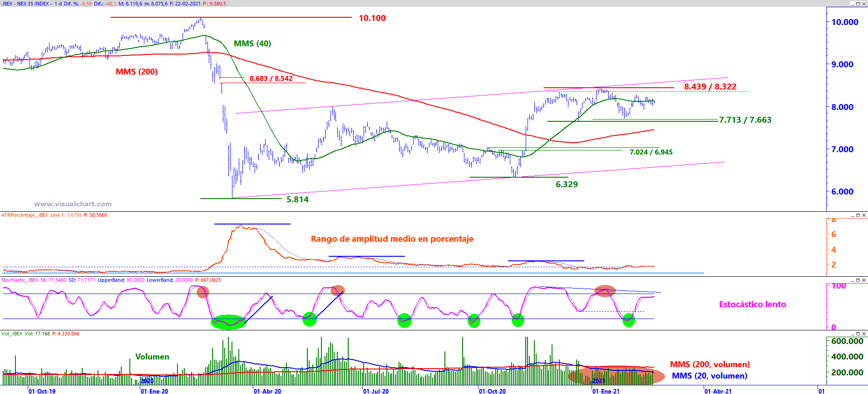Click the 'P: 9.380,5' value in header

pos(214,4)
